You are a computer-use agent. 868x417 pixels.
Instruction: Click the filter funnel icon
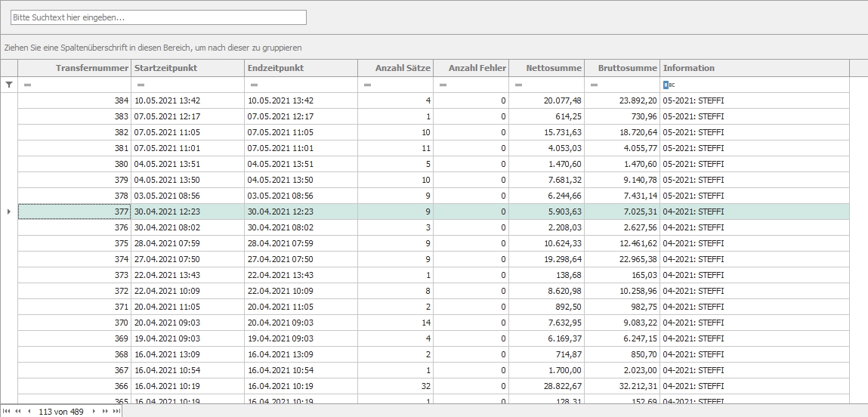[8, 85]
